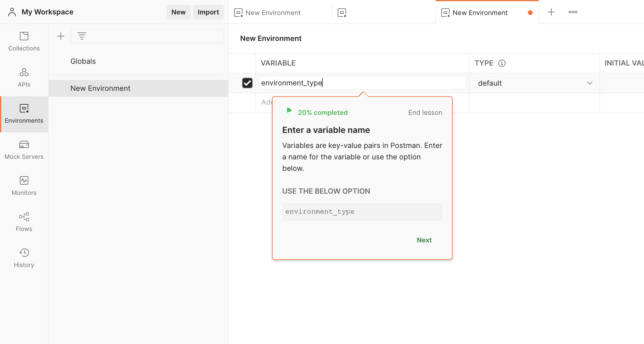Viewport: 644px width, 344px height.
Task: Open more tab options with the ellipsis
Action: [x=573, y=12]
